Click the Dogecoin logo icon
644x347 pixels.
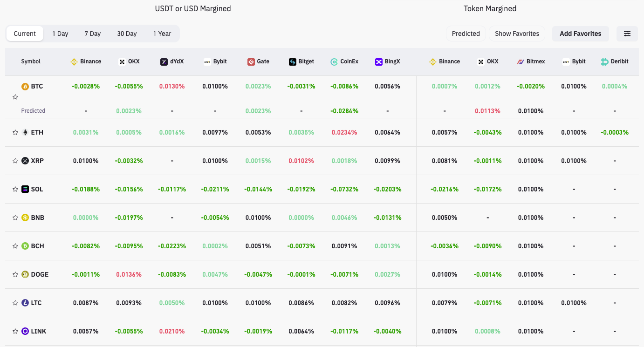tap(25, 274)
